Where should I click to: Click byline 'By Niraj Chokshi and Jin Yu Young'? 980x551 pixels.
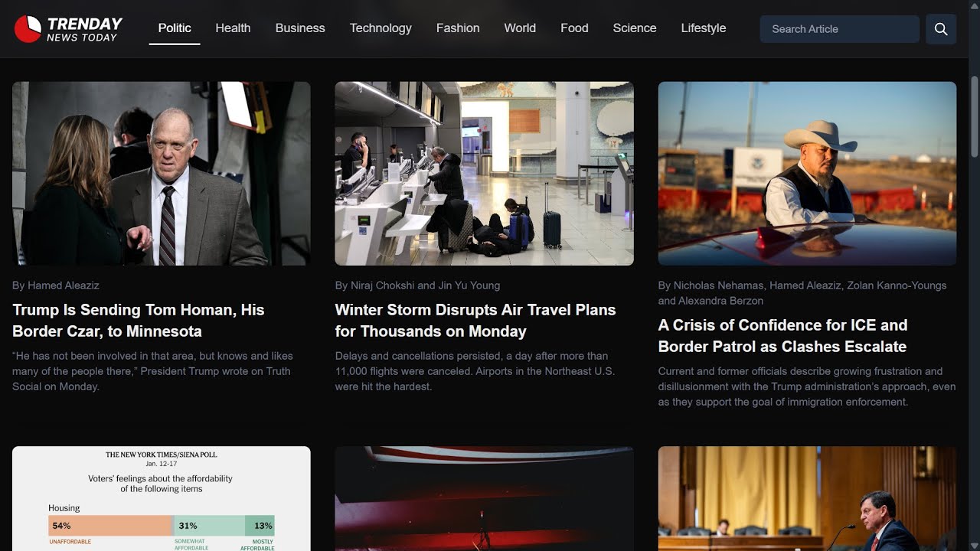tap(417, 285)
